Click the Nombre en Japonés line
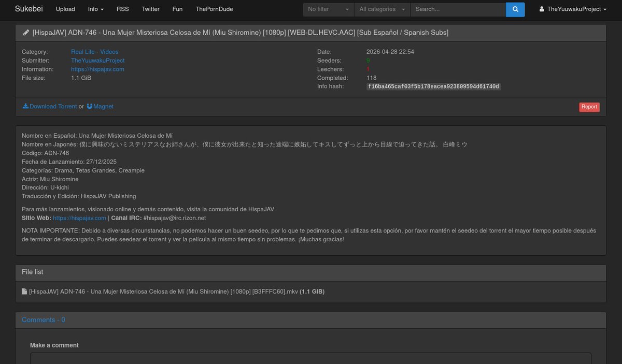This screenshot has width=622, height=364. pyautogui.click(x=245, y=144)
